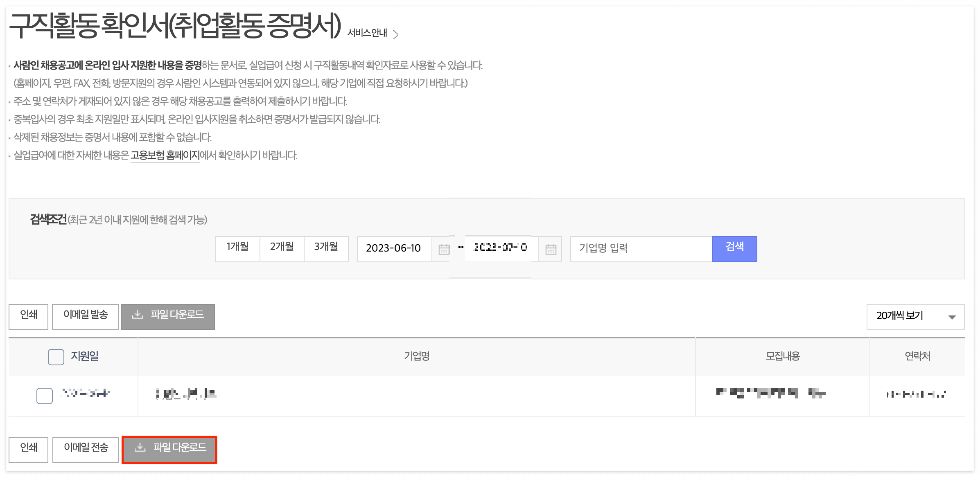
Task: Click the start date field 2023-06-10
Action: tap(393, 249)
